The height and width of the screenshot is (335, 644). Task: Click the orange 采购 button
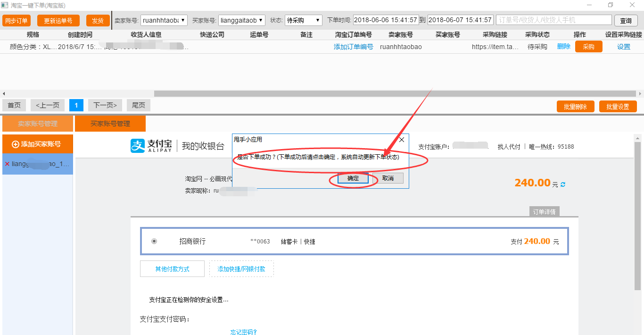589,47
